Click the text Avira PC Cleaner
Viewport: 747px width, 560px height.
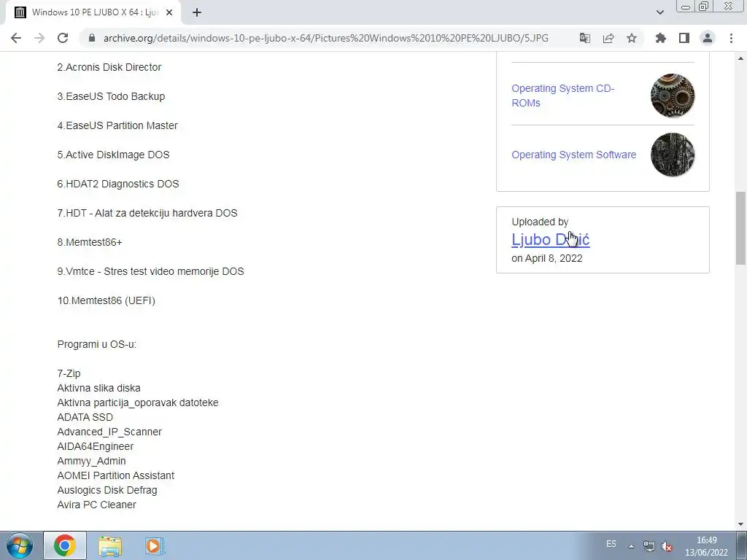(97, 505)
